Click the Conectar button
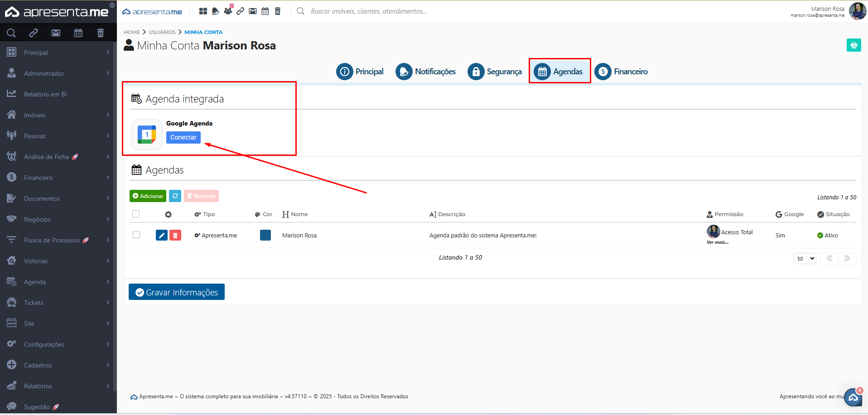868x415 pixels. tap(183, 137)
